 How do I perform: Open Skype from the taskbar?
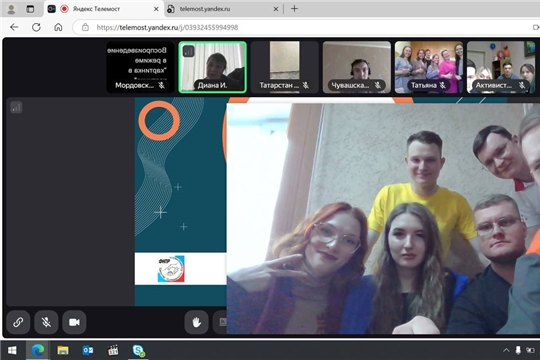[138, 350]
